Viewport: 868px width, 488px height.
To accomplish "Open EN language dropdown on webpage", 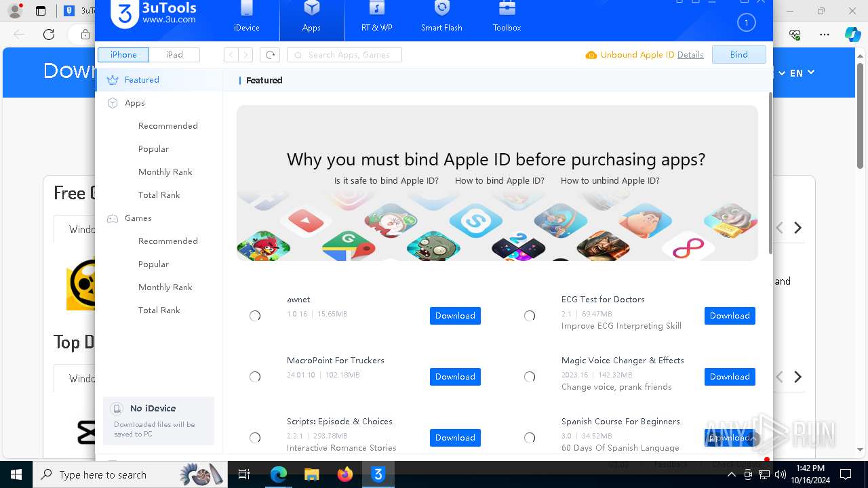I will tap(802, 73).
